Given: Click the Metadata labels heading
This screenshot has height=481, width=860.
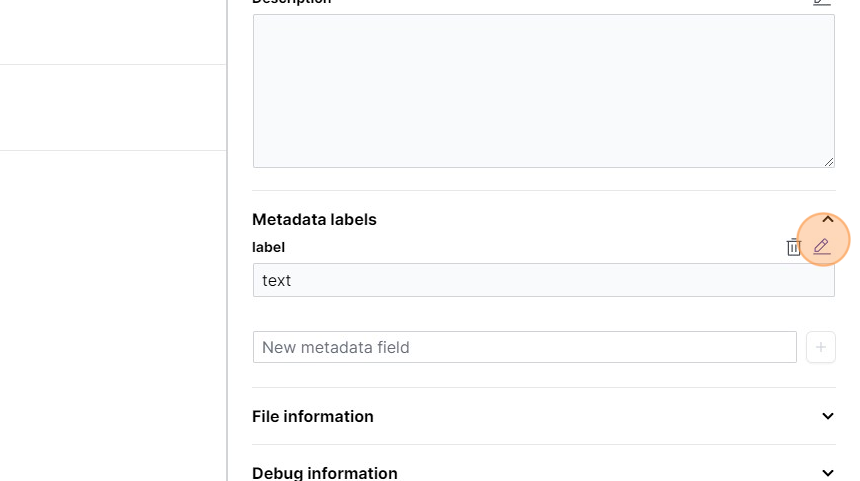Looking at the screenshot, I should click(314, 219).
